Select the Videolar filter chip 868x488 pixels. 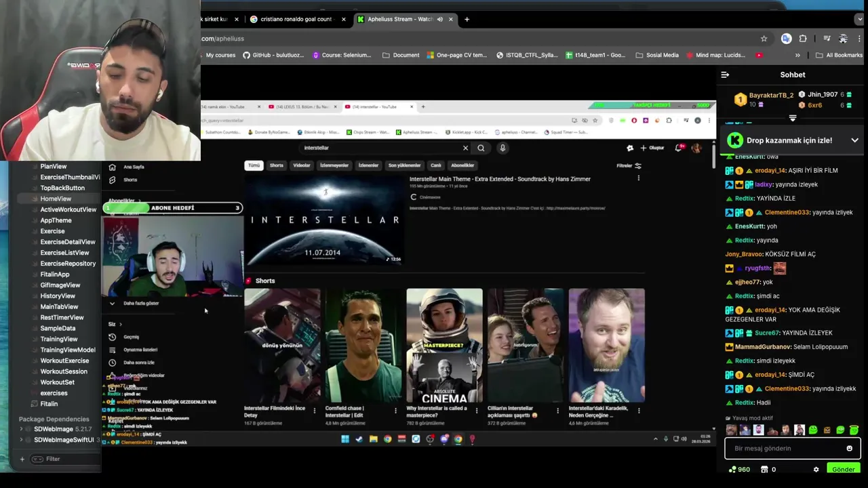click(x=302, y=165)
